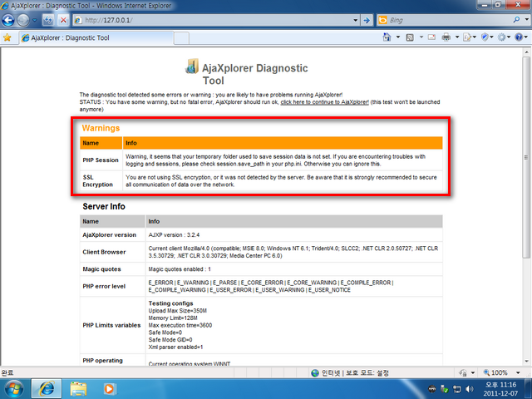Viewport: 532px width, 399px height.
Task: Click the vertical scrollbar up arrow
Action: pos(526,52)
